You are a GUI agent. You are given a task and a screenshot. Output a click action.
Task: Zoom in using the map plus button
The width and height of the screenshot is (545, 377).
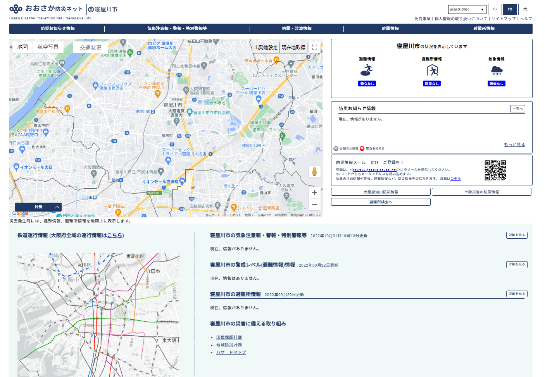coord(314,192)
